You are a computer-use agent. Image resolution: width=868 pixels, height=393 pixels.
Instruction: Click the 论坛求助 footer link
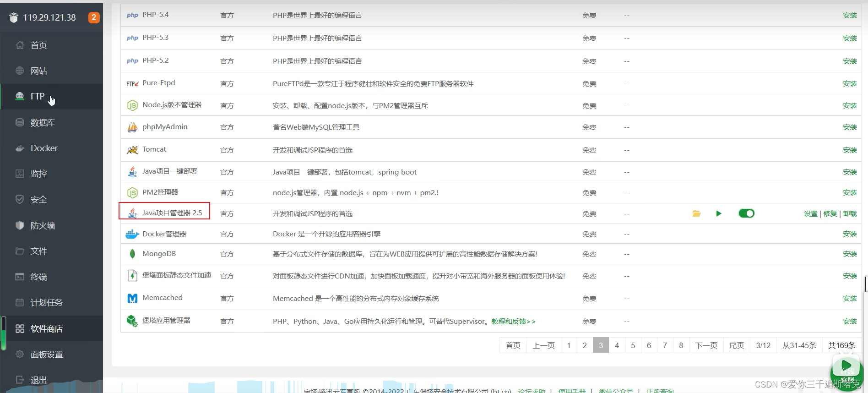click(532, 391)
